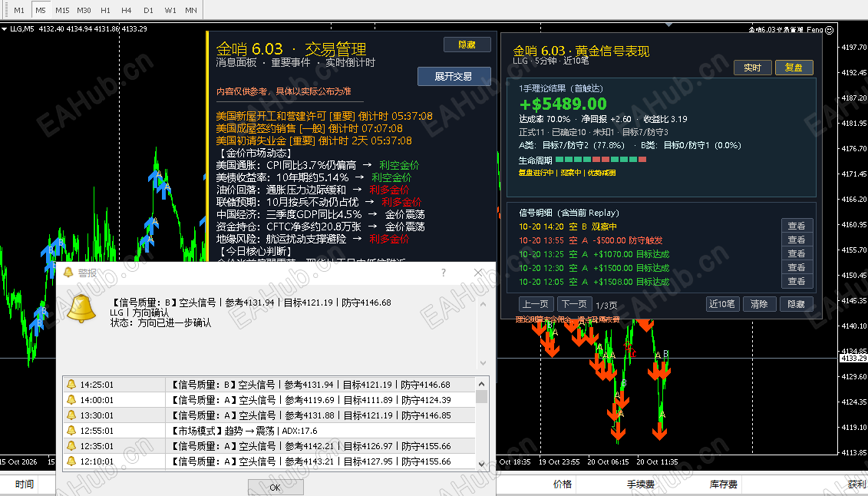Click the 美国成屋签约销售 event line
The width and height of the screenshot is (868, 496).
(309, 128)
